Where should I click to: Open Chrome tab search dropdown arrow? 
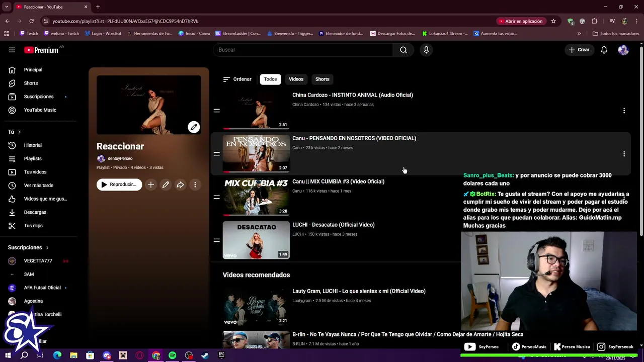point(7,7)
